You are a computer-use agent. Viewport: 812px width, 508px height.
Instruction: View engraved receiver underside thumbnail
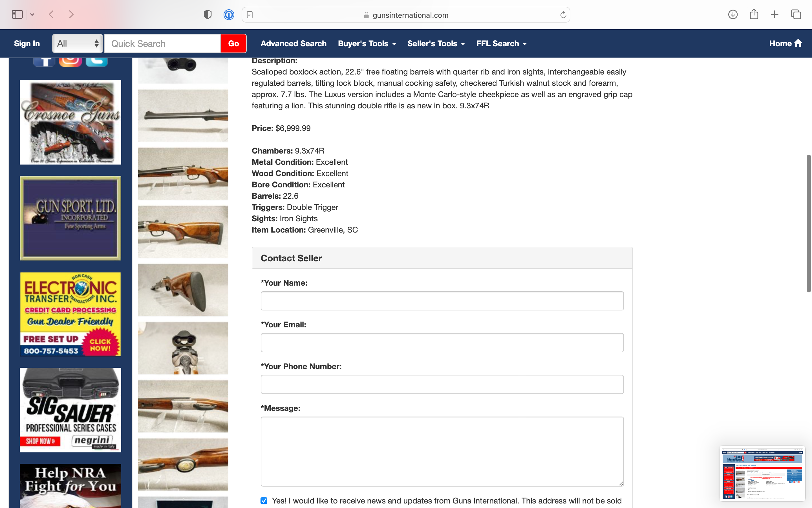point(183,406)
